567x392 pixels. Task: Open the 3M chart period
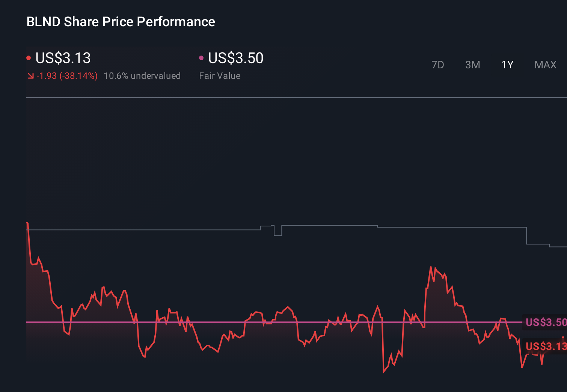coord(472,65)
